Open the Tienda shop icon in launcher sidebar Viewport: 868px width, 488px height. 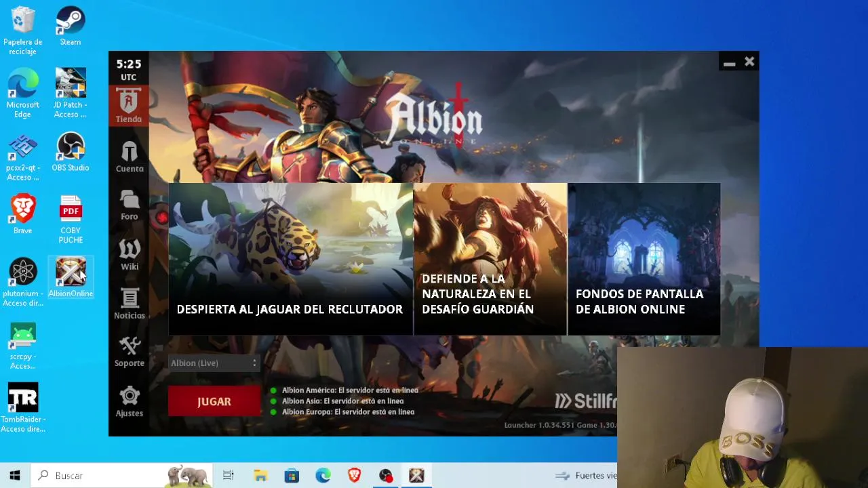[x=129, y=106]
